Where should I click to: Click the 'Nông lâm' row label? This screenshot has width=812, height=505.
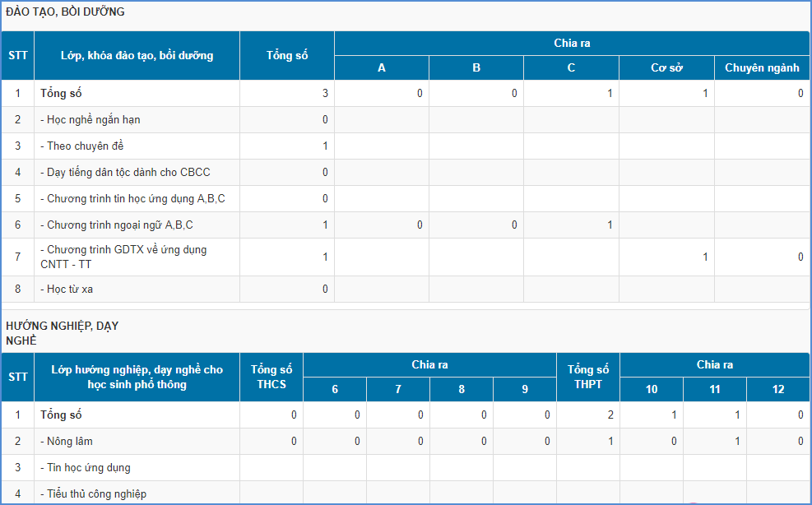point(67,442)
